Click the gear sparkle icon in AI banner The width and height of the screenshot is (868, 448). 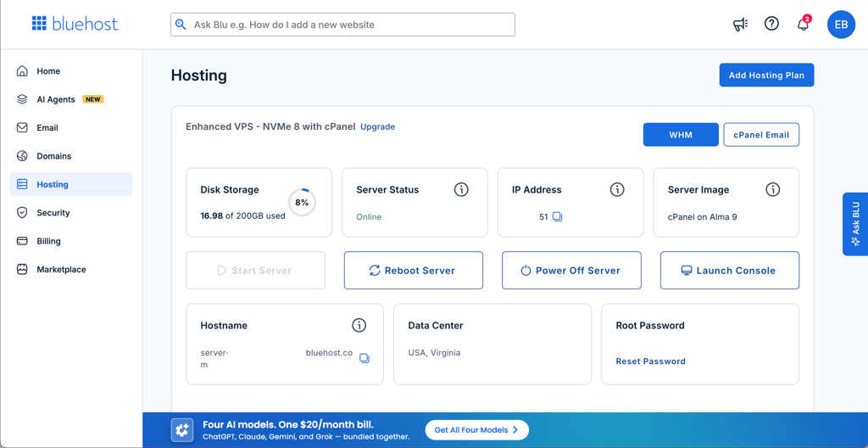(182, 429)
